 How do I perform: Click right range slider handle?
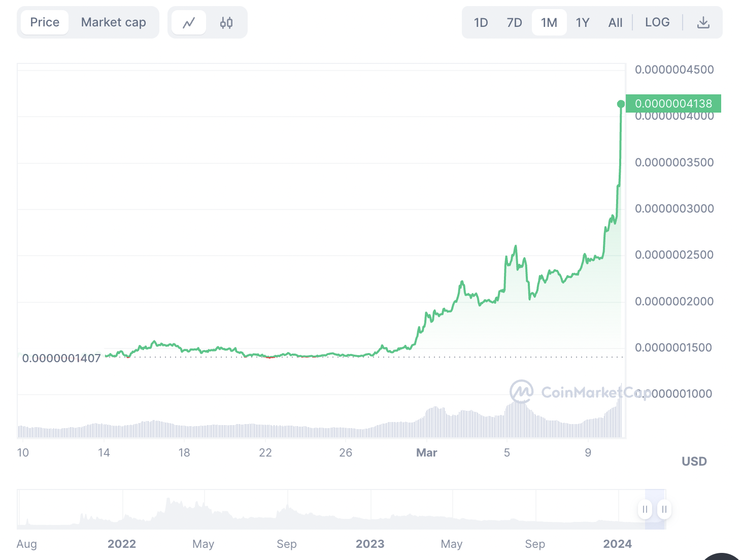664,509
